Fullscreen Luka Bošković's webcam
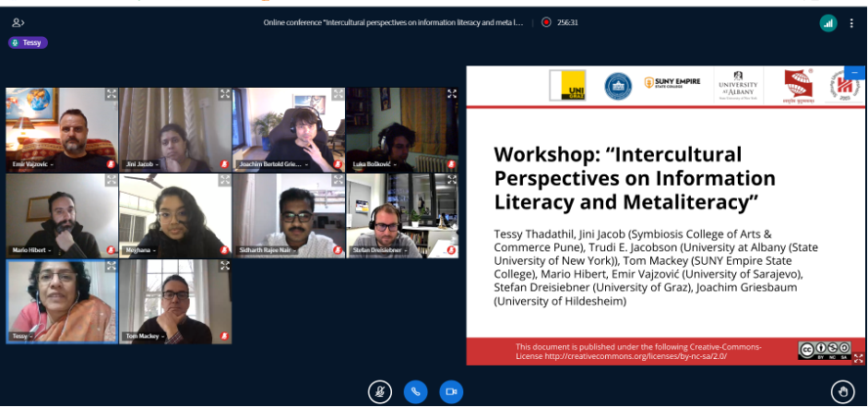Viewport: 868px width, 407px height. click(x=452, y=94)
